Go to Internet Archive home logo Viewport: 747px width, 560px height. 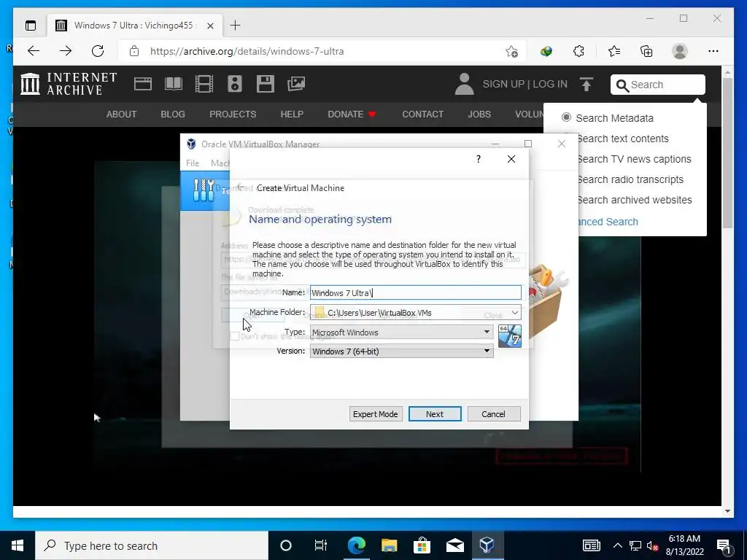[69, 84]
